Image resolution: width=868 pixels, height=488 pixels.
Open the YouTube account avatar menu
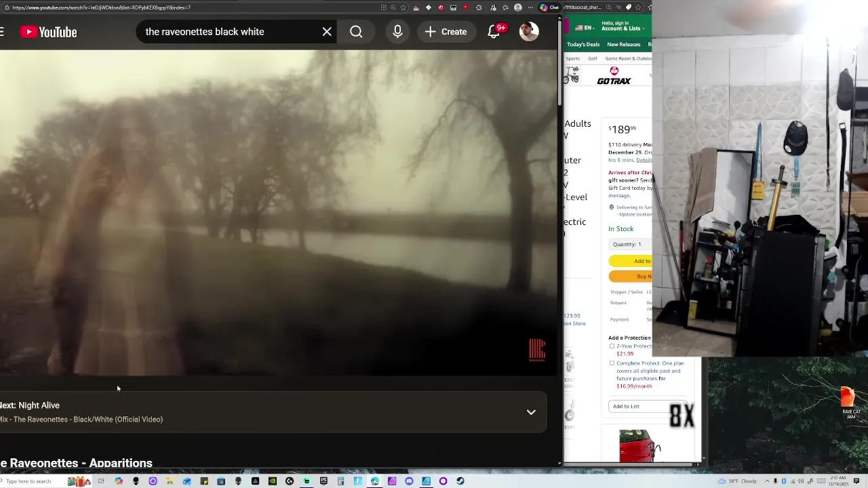click(x=529, y=31)
